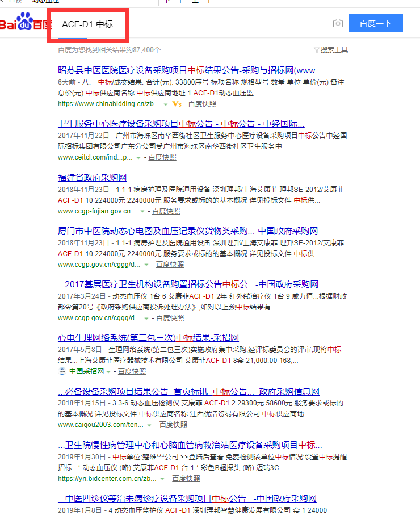The image size is (420, 515).
Task: Click the www.ceitcl.com/ind...p... URL
Action: 95,157
